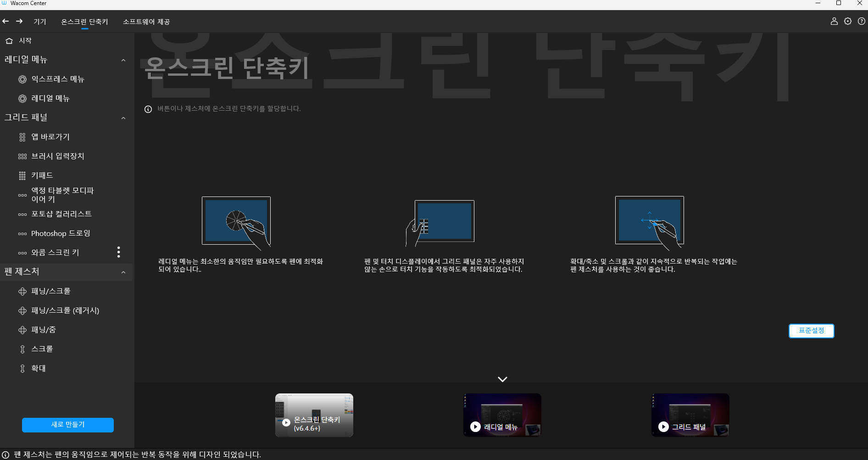Open the settings gear icon
Screen dimensions: 868x460
pos(848,21)
